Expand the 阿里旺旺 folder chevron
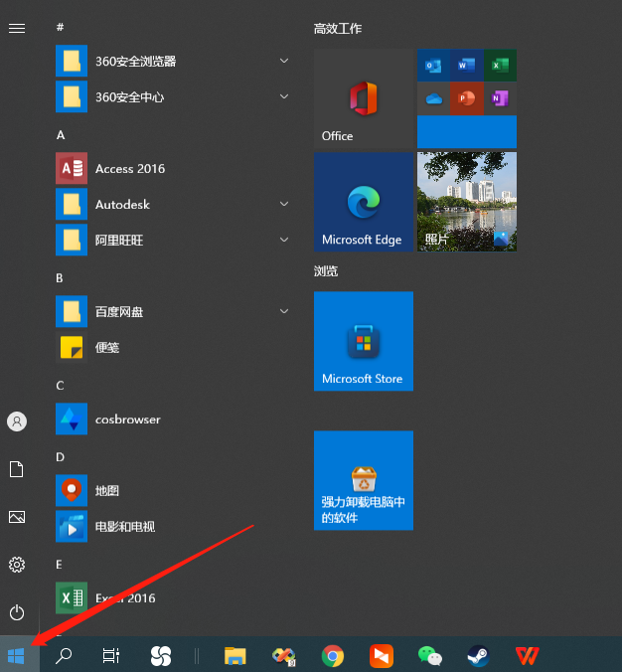 pos(284,240)
